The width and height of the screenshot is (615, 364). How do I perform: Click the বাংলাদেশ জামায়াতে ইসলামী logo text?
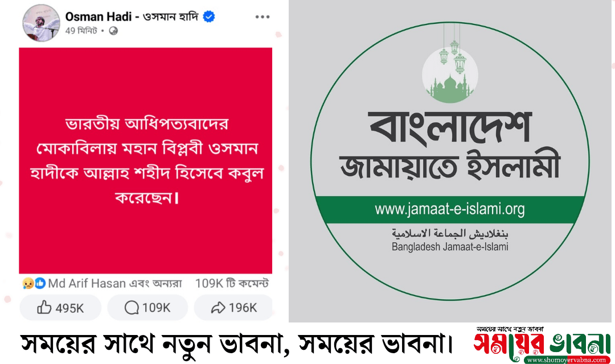click(450, 145)
